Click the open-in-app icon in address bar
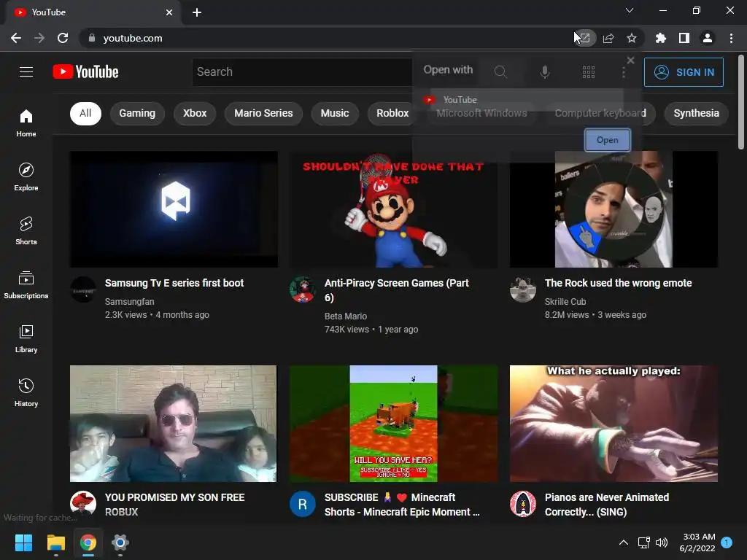 pos(584,38)
